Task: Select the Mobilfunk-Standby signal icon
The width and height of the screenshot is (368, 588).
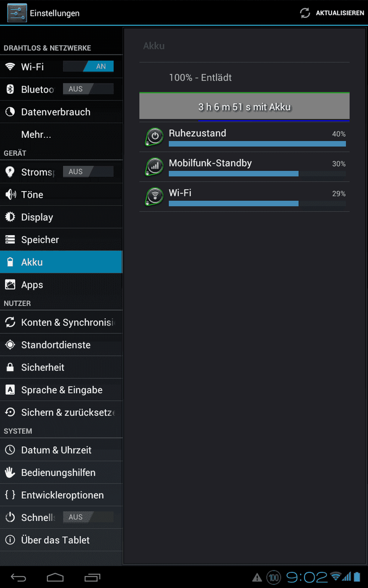Action: point(154,167)
